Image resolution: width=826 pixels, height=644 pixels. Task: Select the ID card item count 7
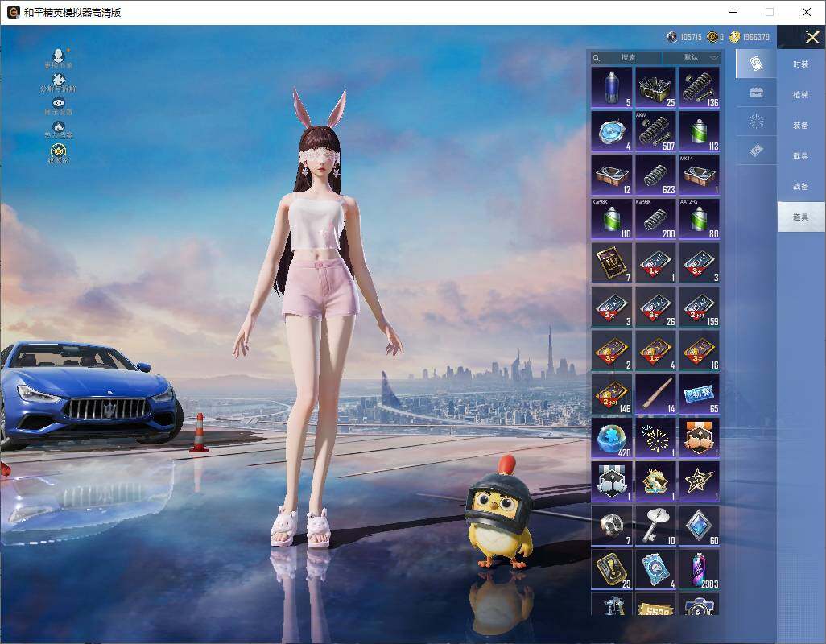pyautogui.click(x=612, y=262)
